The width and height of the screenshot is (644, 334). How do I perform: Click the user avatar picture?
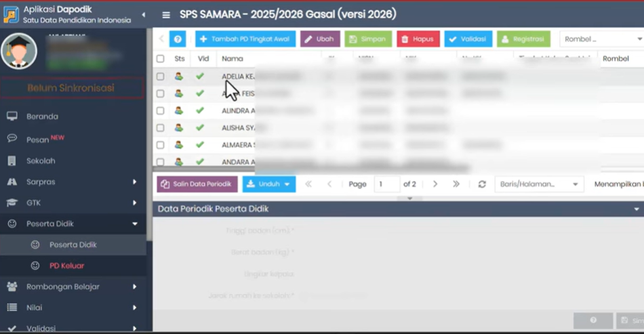[x=19, y=51]
